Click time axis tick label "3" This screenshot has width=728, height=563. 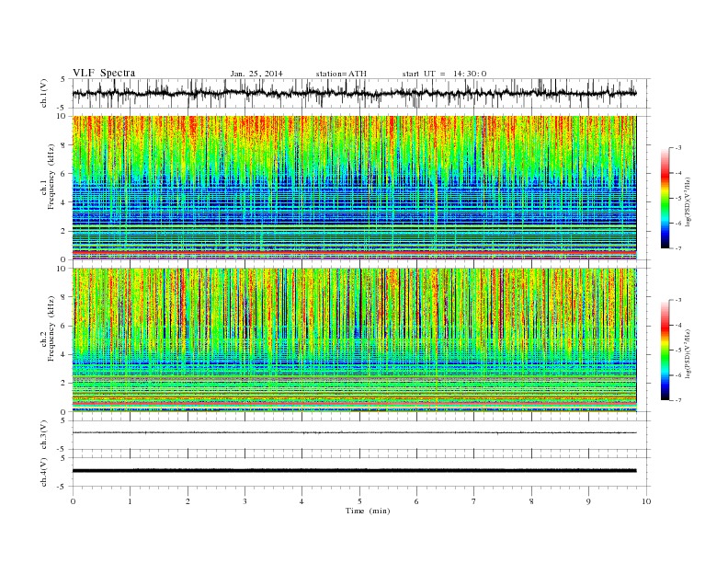tap(245, 501)
